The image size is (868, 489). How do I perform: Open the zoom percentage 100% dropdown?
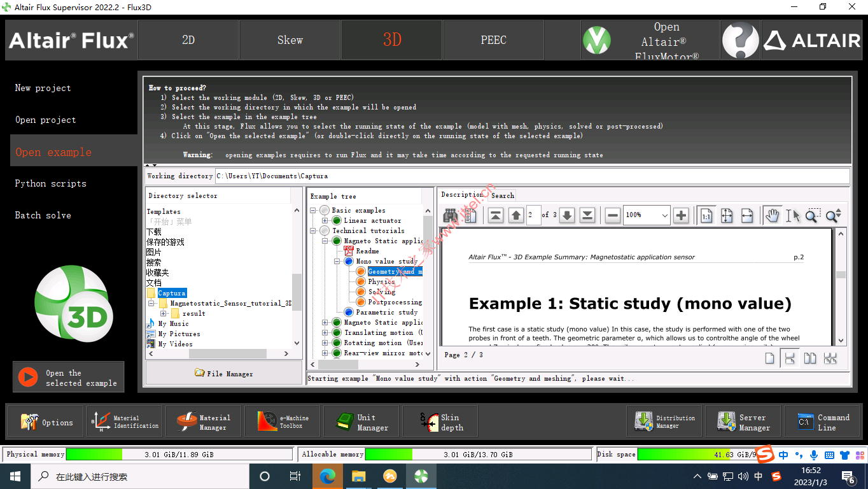point(664,215)
